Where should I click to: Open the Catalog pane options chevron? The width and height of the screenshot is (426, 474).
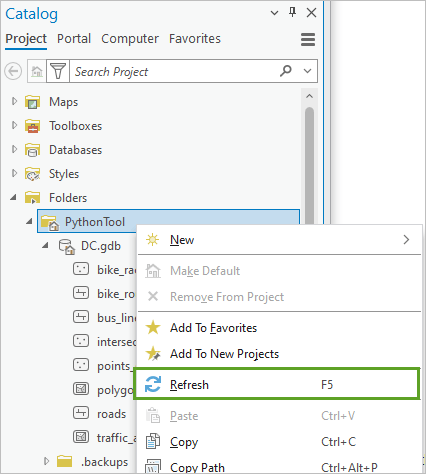[x=274, y=13]
